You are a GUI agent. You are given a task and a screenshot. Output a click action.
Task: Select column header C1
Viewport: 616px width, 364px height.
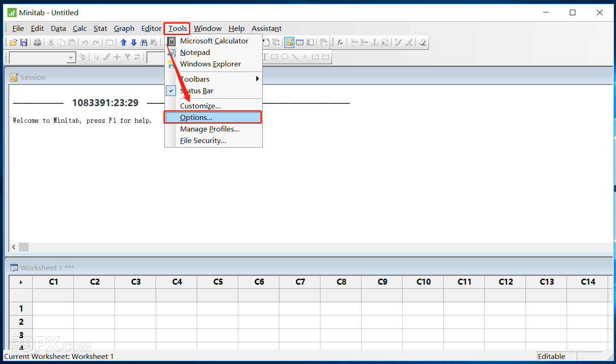pyautogui.click(x=53, y=282)
